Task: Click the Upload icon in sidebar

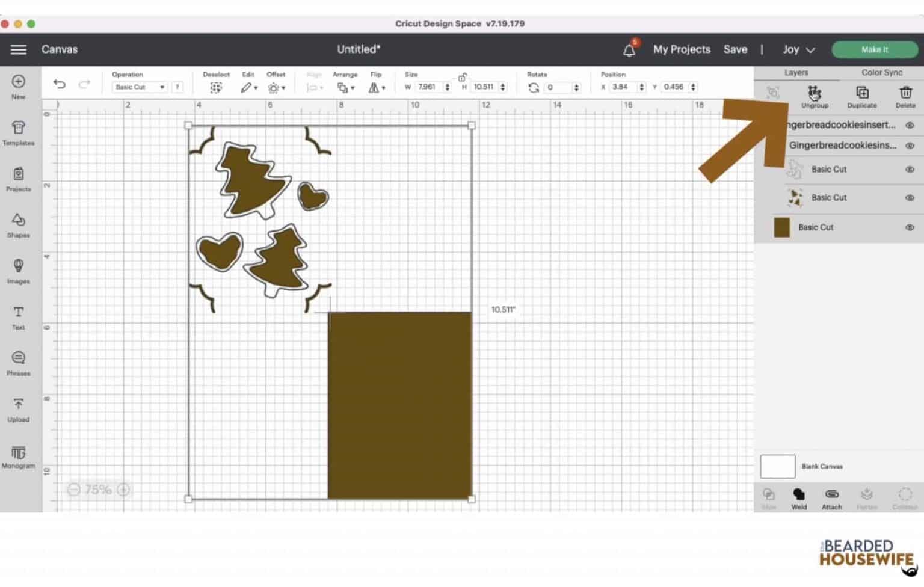Action: 18,409
